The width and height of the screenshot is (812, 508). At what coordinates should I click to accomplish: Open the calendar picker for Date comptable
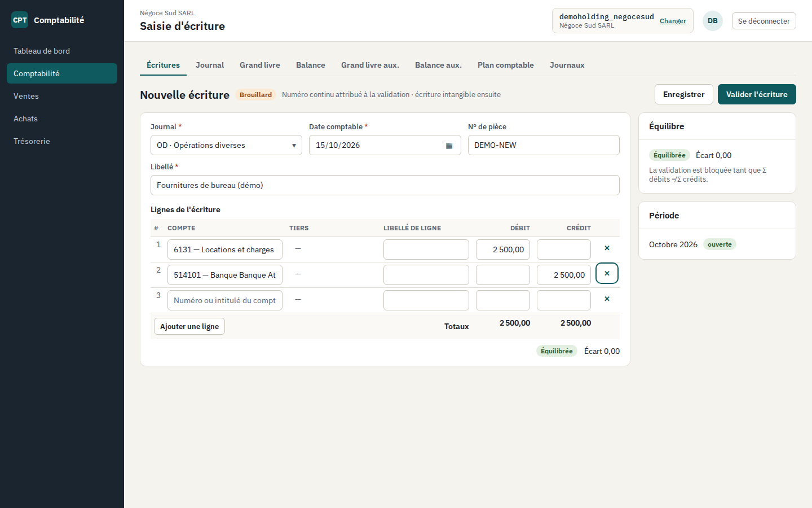point(449,146)
